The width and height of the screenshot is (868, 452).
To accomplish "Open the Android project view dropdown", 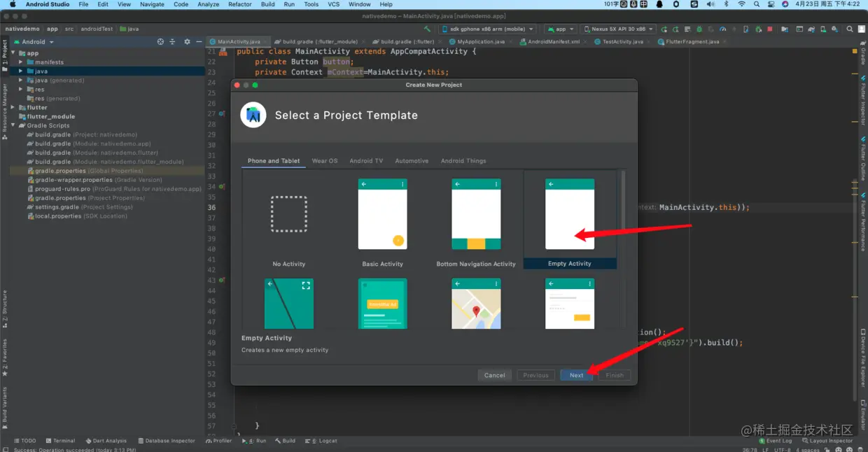I will tap(34, 42).
